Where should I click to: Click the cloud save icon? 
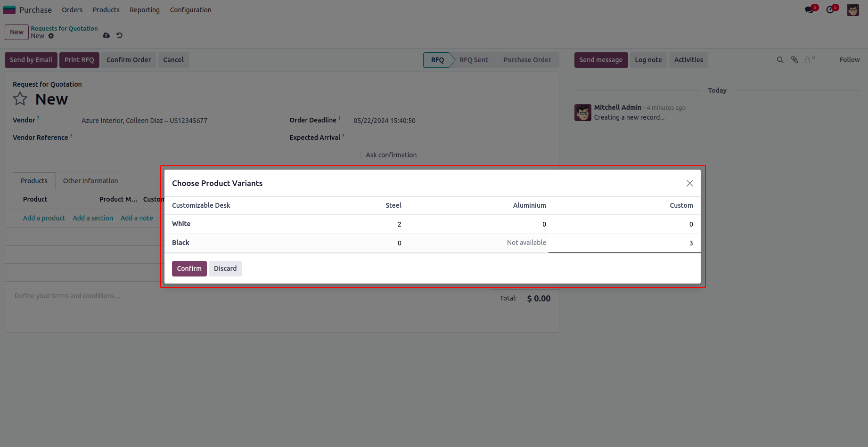106,35
